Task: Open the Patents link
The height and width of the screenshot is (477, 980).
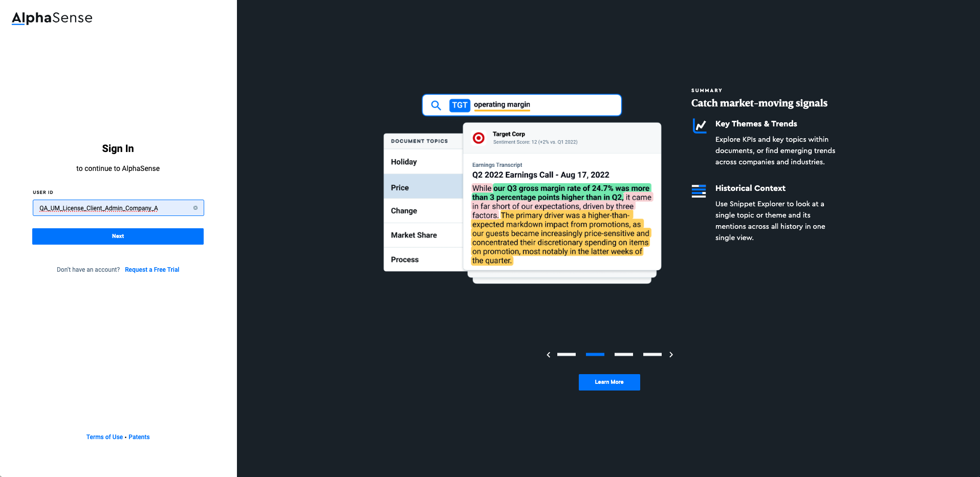Action: pyautogui.click(x=139, y=437)
